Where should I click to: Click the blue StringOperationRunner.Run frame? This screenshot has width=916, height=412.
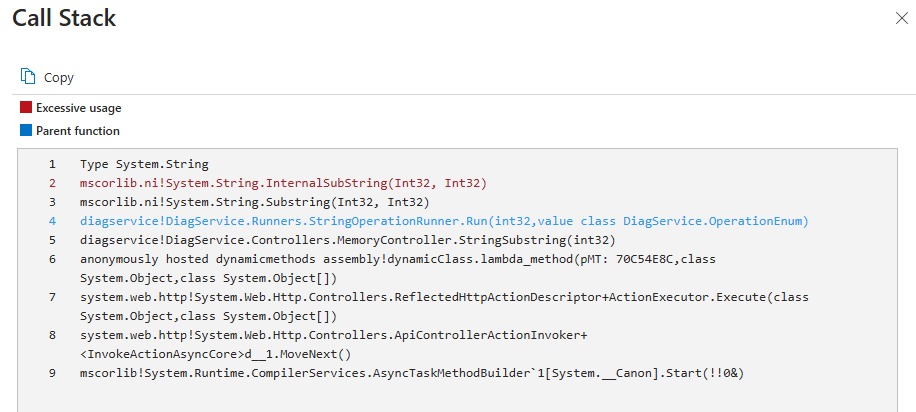click(443, 221)
